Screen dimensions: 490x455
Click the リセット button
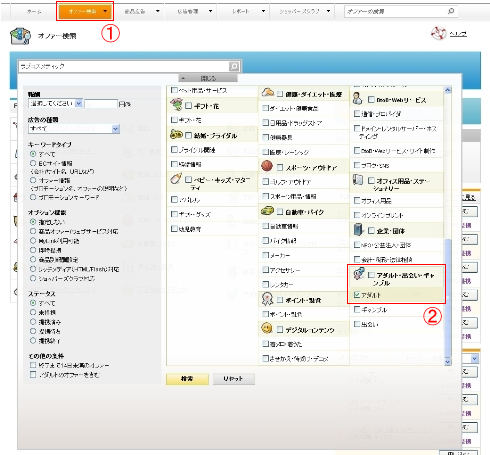click(x=233, y=379)
